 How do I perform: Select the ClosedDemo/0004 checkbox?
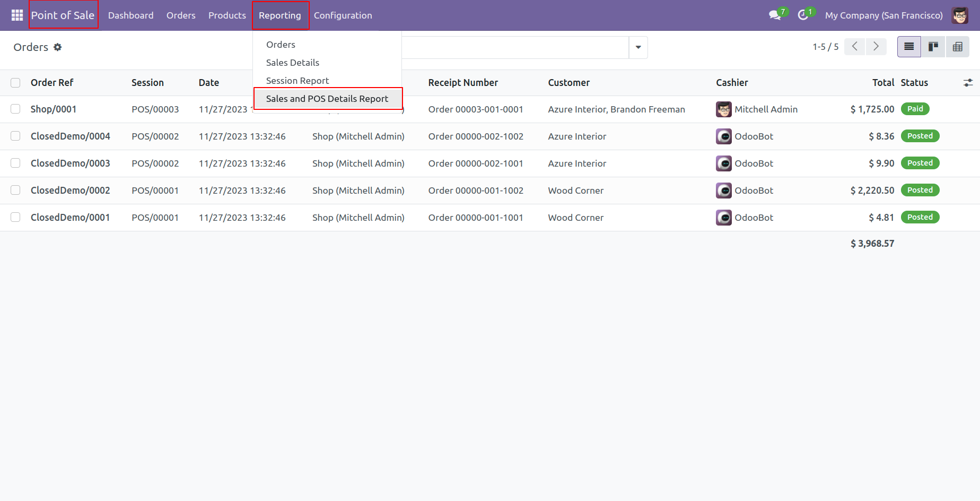pyautogui.click(x=15, y=136)
